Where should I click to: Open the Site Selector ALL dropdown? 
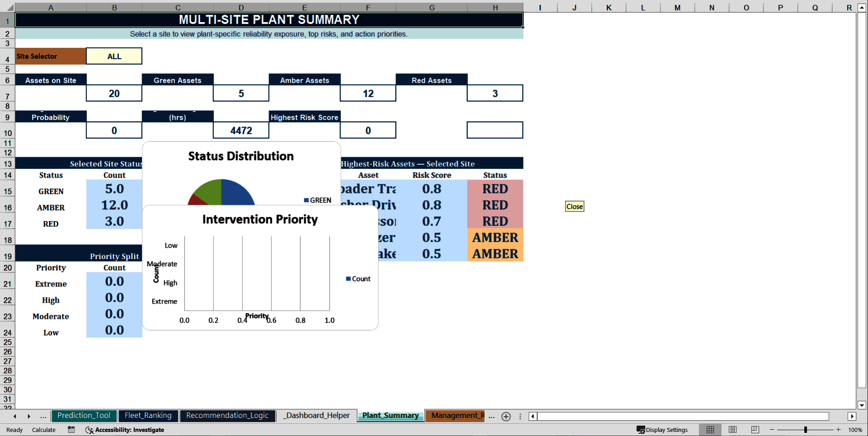(114, 56)
